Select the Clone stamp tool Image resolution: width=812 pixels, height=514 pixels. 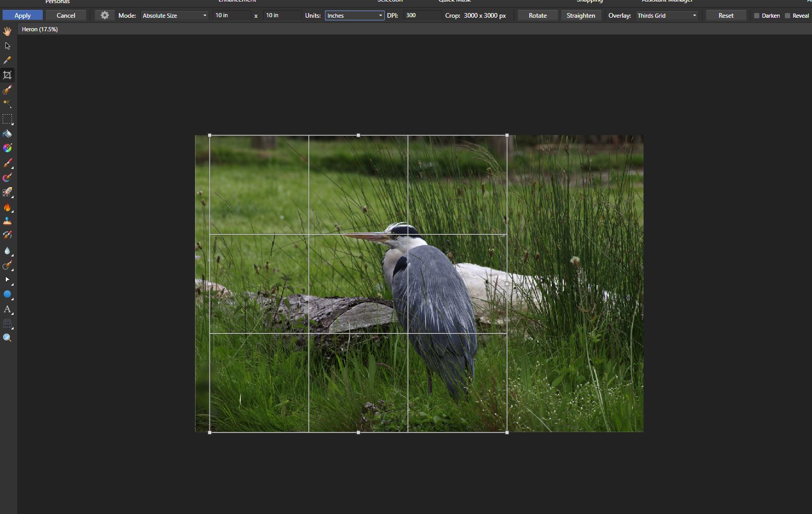pos(7,222)
